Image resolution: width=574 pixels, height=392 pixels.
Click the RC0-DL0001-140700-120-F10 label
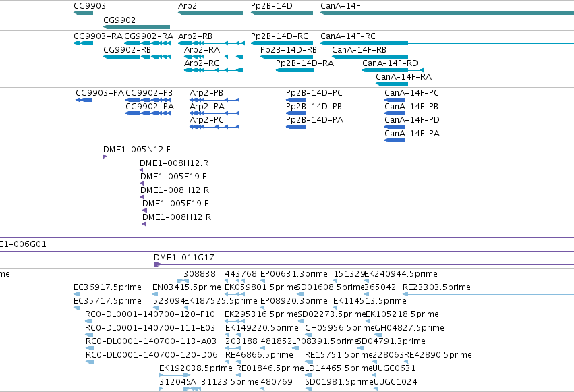tap(150, 314)
